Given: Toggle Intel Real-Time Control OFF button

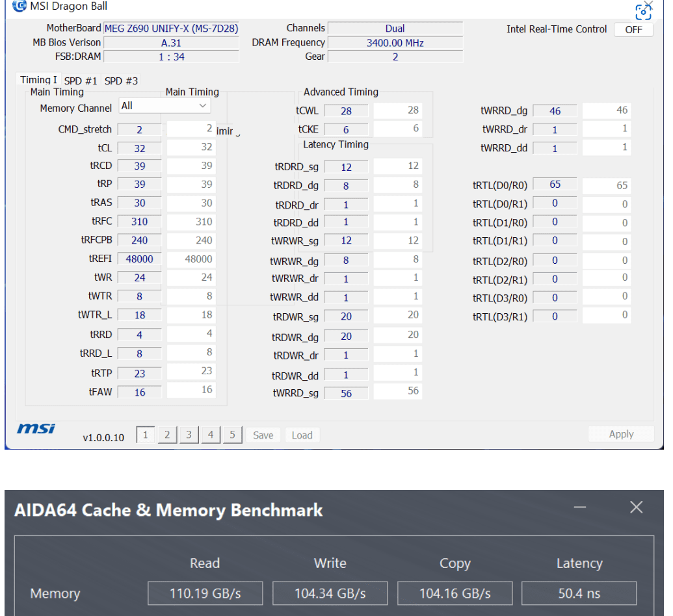Looking at the screenshot, I should pyautogui.click(x=633, y=30).
